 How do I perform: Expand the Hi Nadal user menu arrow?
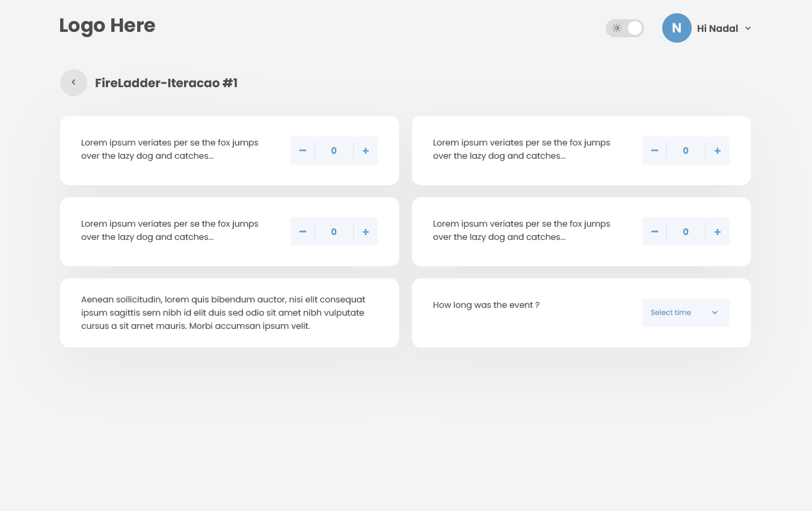click(748, 28)
